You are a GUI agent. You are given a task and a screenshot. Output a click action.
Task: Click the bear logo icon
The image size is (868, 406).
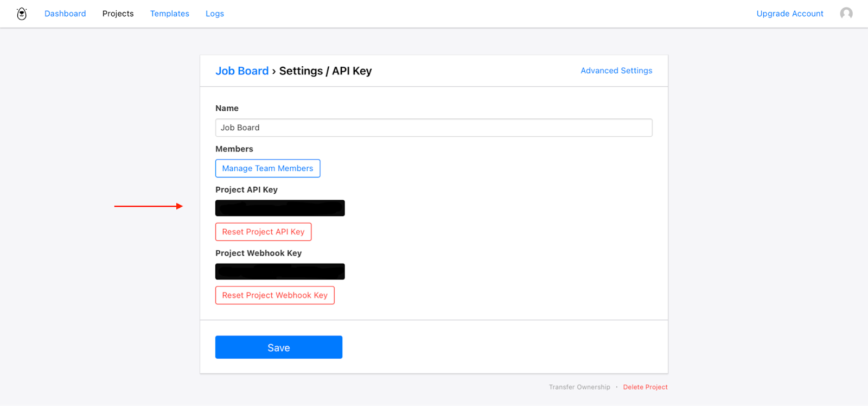(22, 14)
